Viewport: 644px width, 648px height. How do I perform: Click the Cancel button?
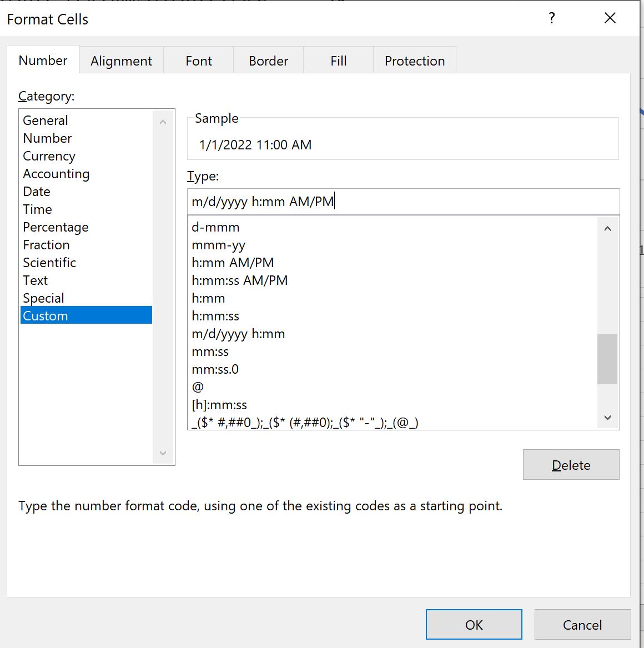(582, 625)
